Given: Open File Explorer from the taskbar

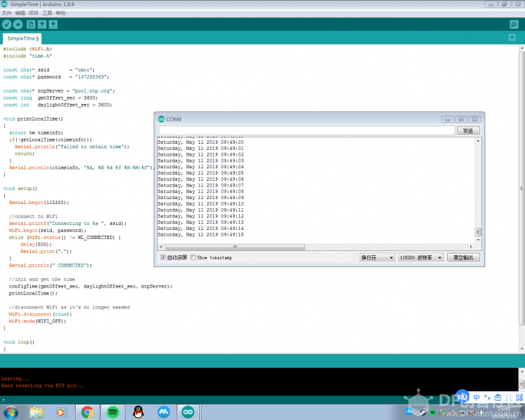Looking at the screenshot, I should (36, 412).
